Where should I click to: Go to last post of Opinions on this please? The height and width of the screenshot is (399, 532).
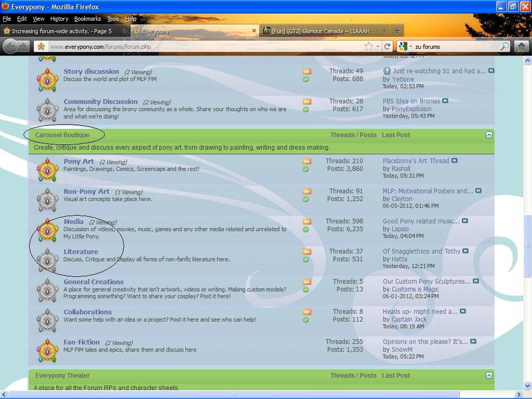[473, 341]
